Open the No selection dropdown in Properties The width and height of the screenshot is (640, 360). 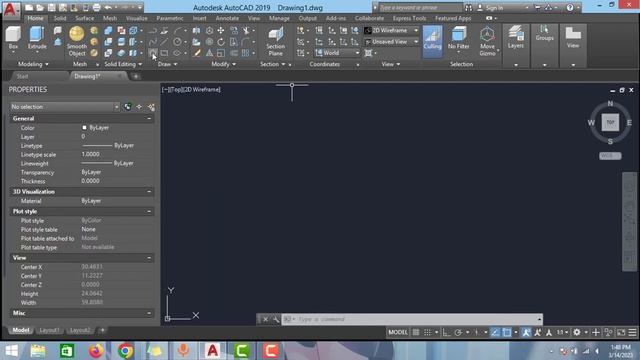[x=65, y=107]
